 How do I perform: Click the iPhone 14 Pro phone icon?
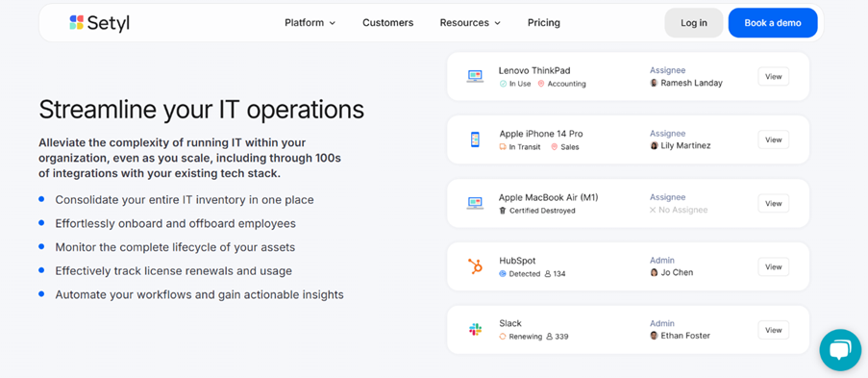click(475, 139)
